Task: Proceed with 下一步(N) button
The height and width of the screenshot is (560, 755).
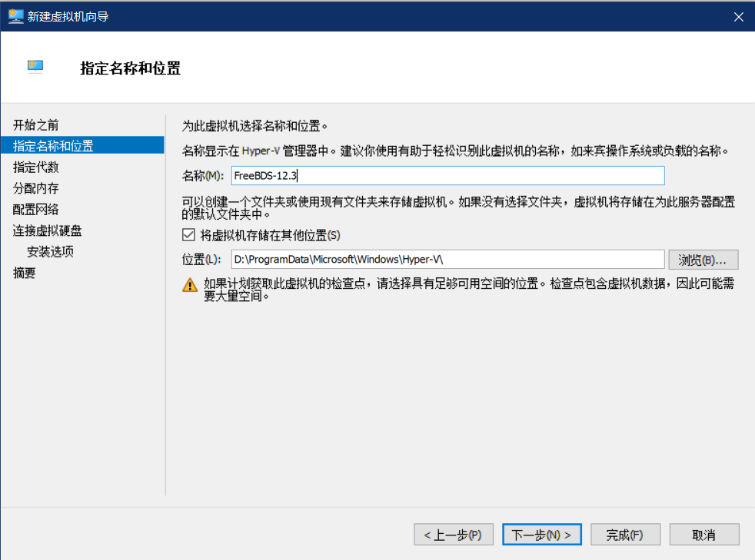Action: (x=542, y=535)
